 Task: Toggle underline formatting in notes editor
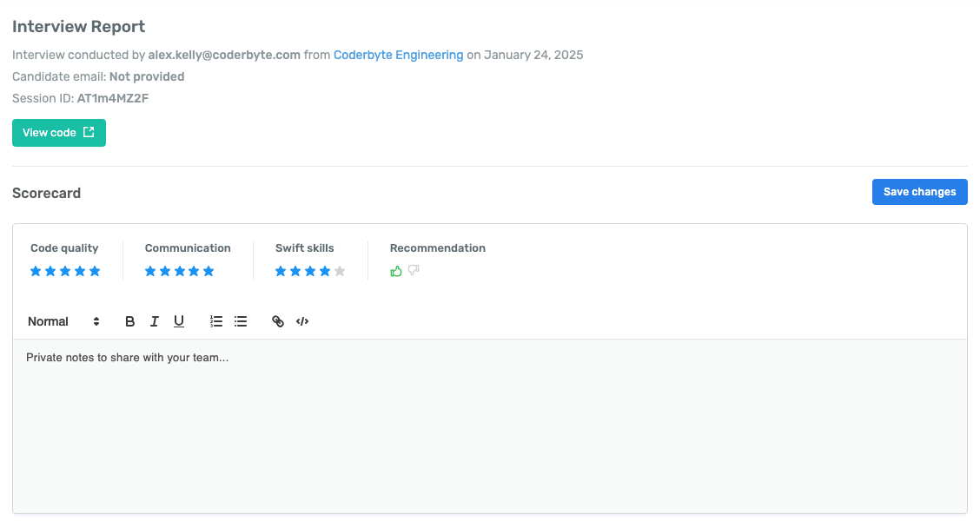click(179, 322)
